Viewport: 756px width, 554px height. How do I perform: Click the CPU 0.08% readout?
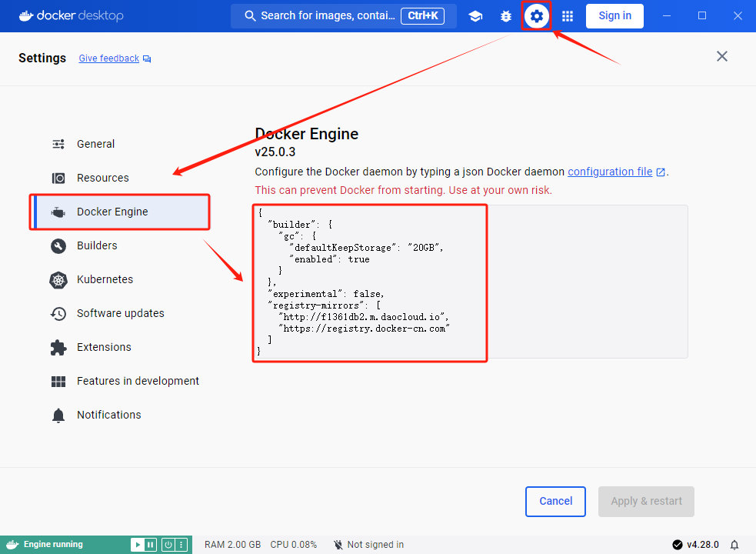[293, 544]
